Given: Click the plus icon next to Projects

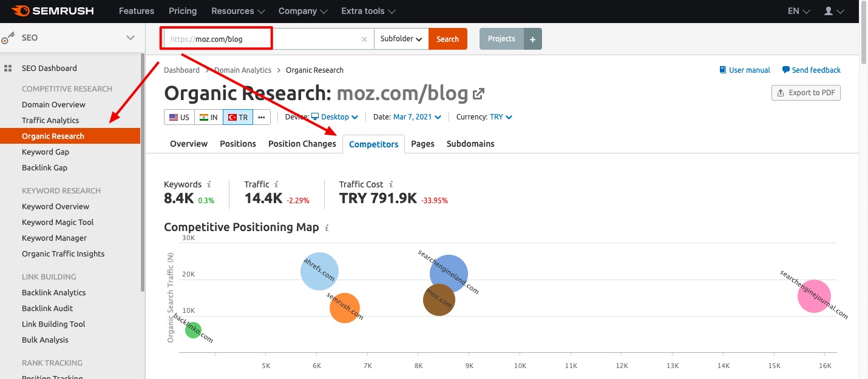Looking at the screenshot, I should tap(532, 39).
